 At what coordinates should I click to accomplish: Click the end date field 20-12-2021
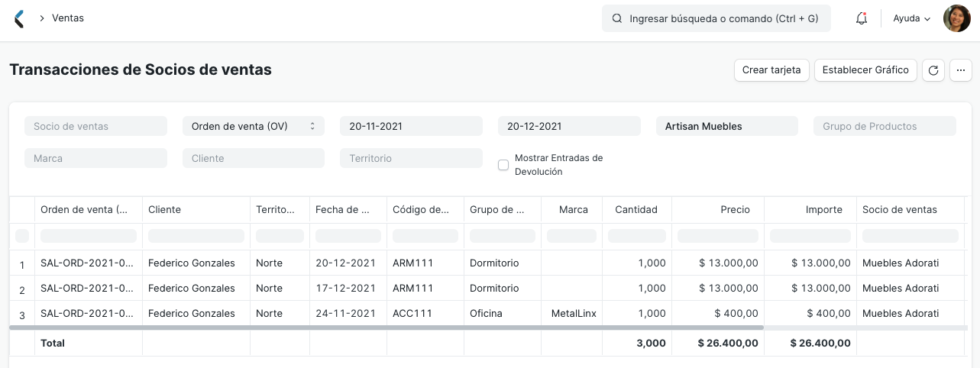569,126
